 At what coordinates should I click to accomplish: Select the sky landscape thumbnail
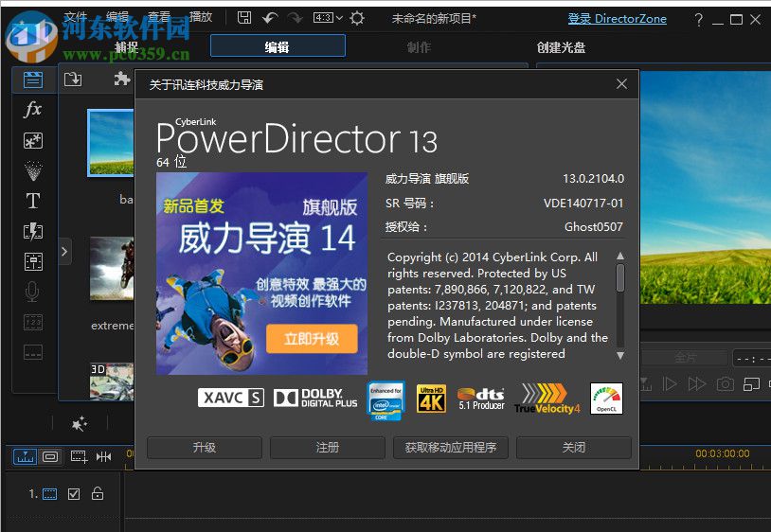tap(111, 142)
